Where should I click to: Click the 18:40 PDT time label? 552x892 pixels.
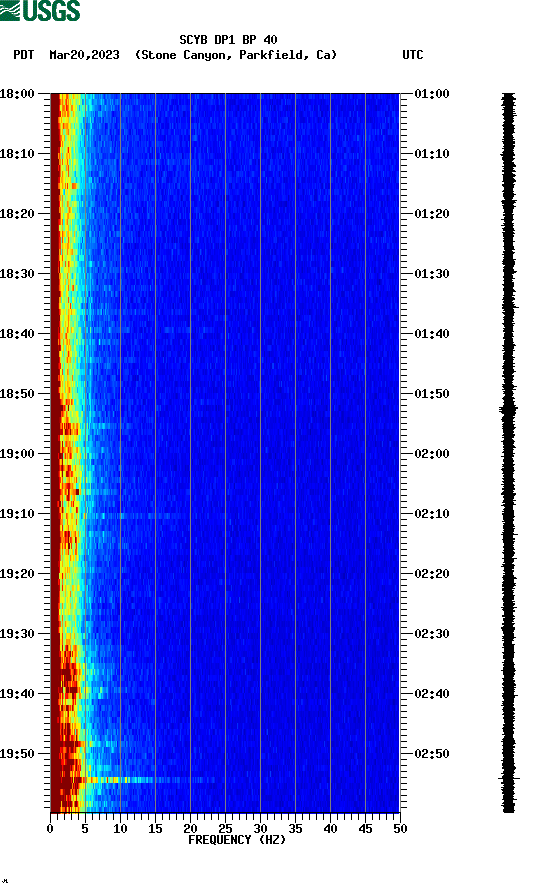click(17, 333)
